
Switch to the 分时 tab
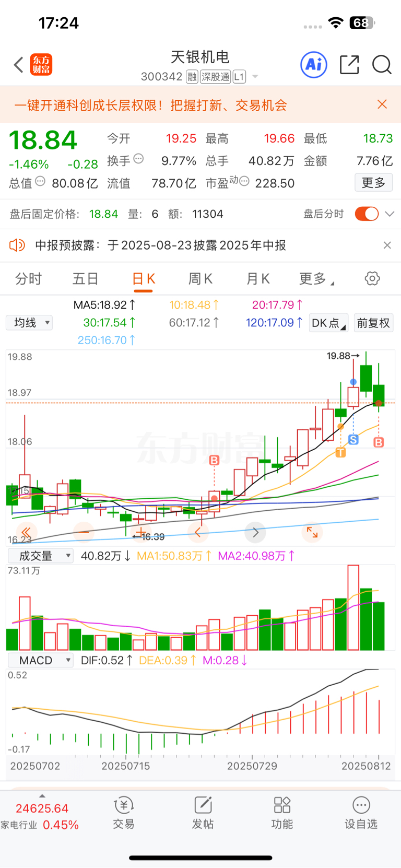[x=28, y=279]
